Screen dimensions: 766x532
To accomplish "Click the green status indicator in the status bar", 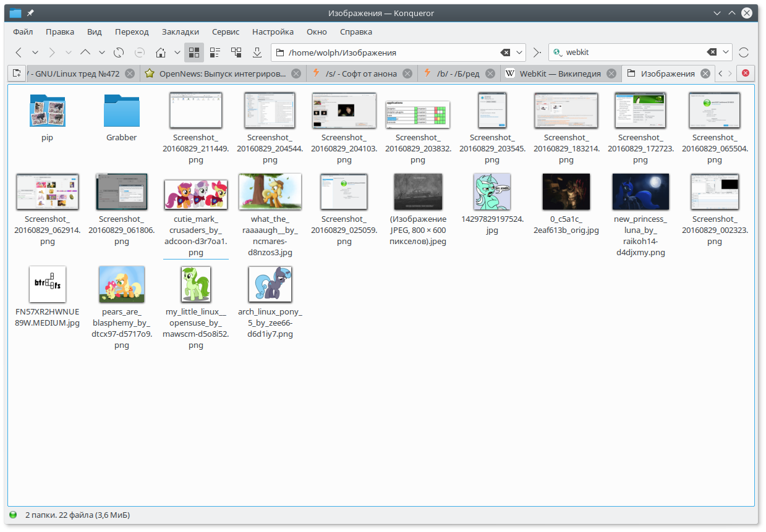I will click(x=13, y=515).
